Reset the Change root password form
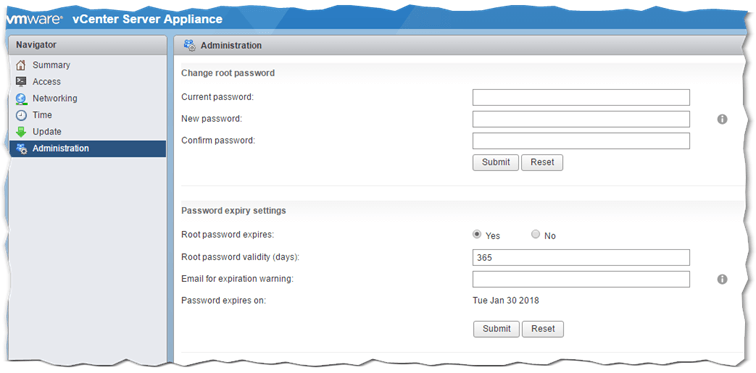The width and height of the screenshot is (756, 373). [x=542, y=162]
